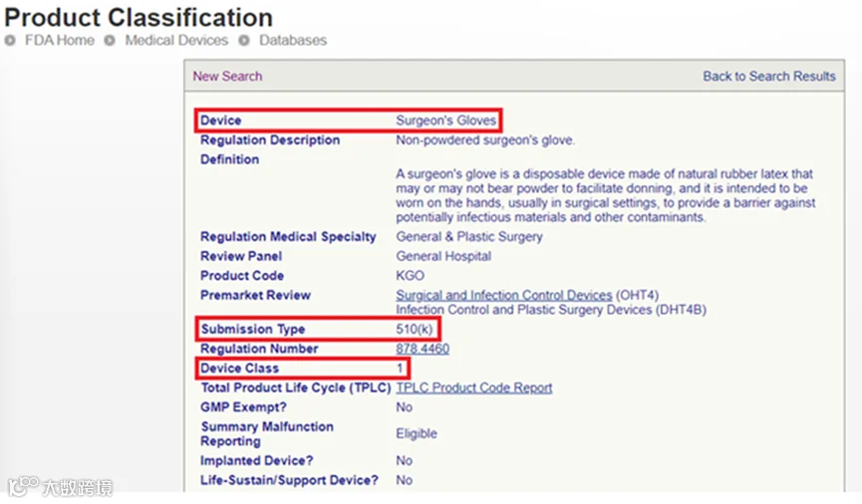This screenshot has width=862, height=504.
Task: Open Surgical and Infection Control Devices link
Action: pyautogui.click(x=504, y=295)
